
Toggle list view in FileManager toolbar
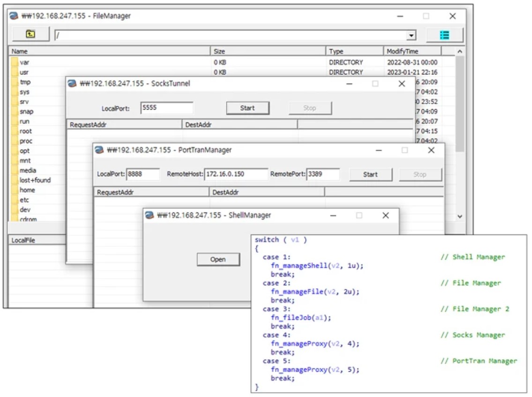[x=444, y=35]
